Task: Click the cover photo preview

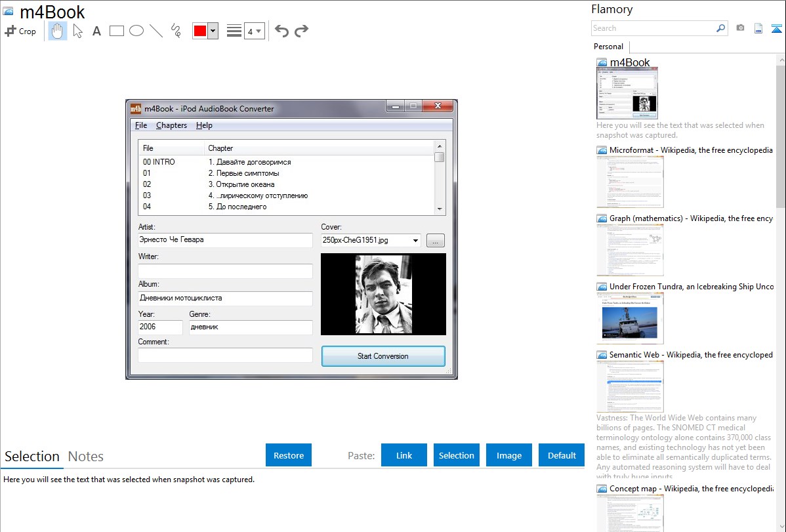Action: (x=383, y=295)
